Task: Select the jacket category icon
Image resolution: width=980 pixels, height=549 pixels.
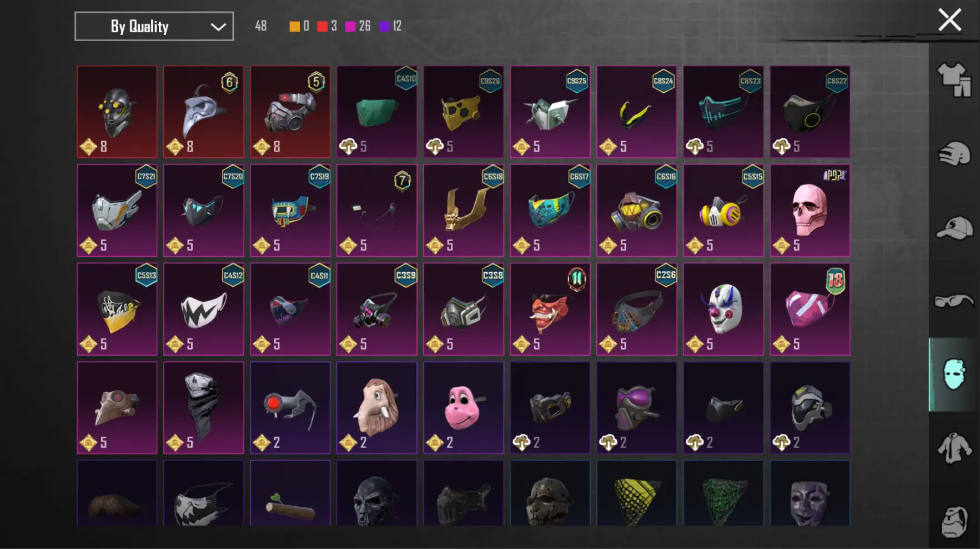Action: (x=954, y=448)
